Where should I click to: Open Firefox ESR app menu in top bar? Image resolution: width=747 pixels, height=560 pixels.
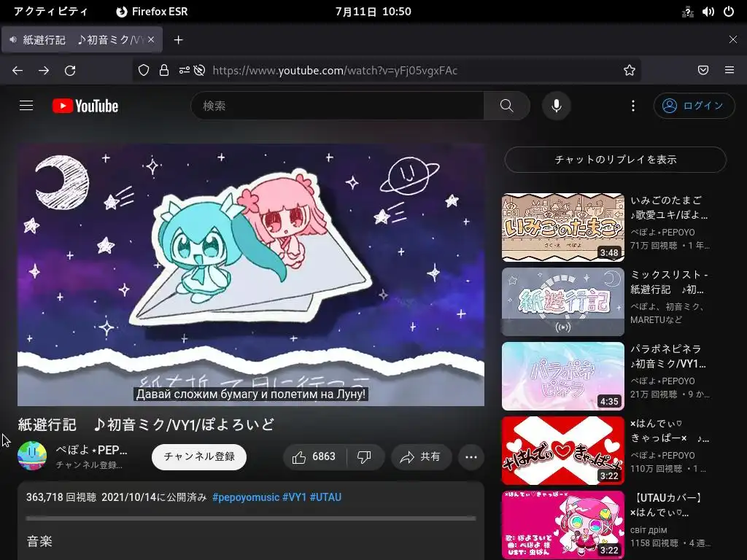coord(152,12)
